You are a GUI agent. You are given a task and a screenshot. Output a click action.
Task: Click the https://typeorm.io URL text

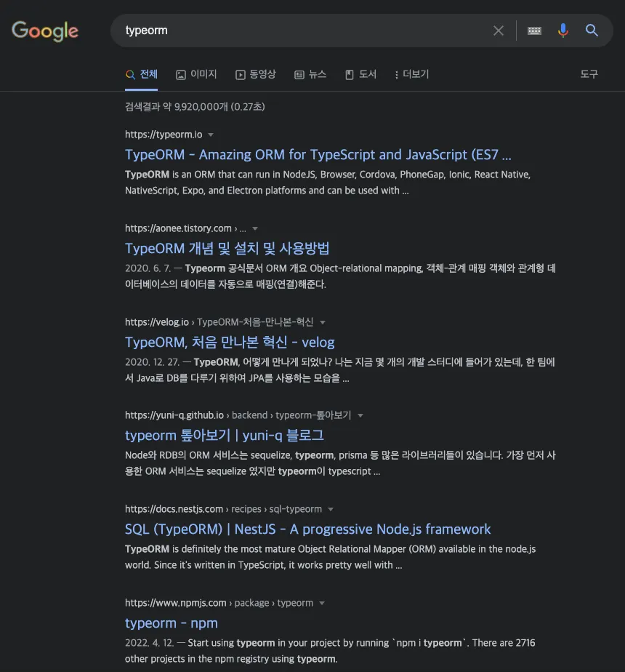point(164,135)
